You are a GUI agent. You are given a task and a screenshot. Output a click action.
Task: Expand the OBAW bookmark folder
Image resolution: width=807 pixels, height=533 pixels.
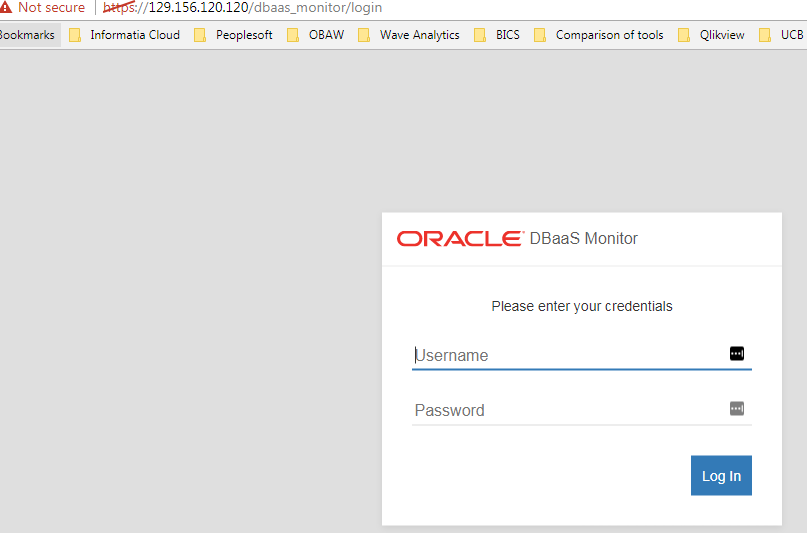tap(314, 35)
